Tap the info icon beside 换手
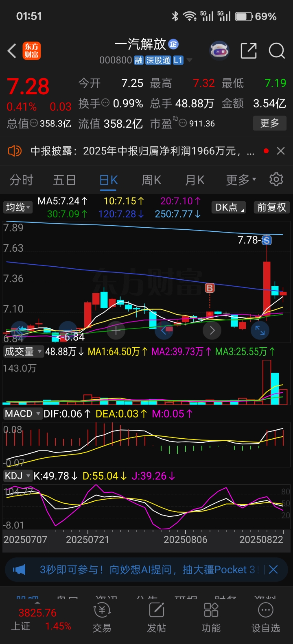This screenshot has height=644, width=293. (105, 103)
